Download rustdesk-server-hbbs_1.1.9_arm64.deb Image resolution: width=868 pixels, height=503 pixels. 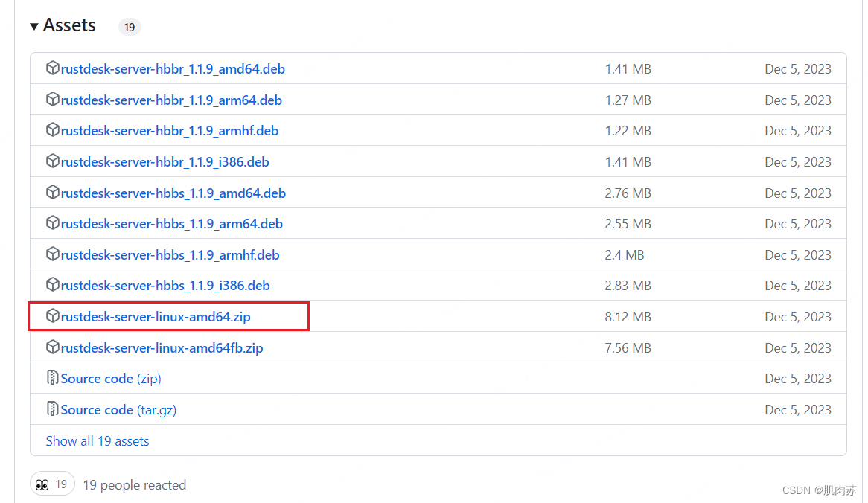(172, 224)
